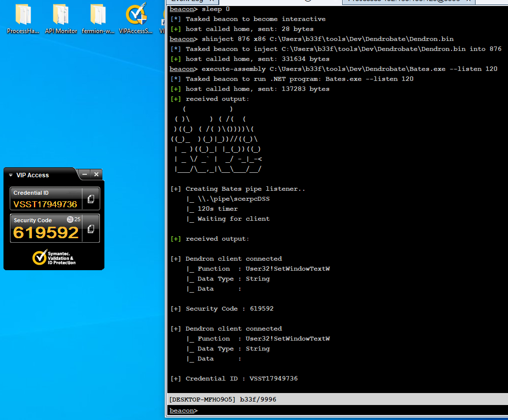This screenshot has height=420, width=508.
Task: Select the Credential ID value VSST17949736 in VIP Access
Action: point(45,204)
